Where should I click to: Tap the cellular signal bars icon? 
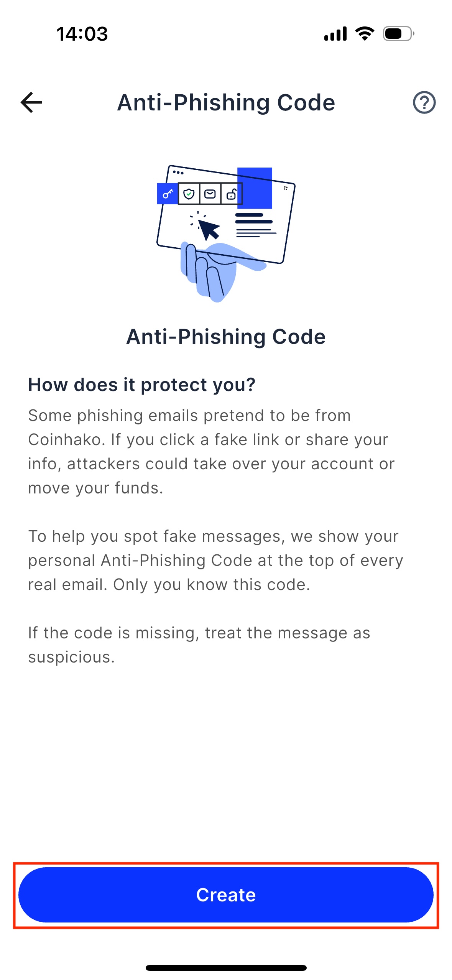tap(335, 34)
